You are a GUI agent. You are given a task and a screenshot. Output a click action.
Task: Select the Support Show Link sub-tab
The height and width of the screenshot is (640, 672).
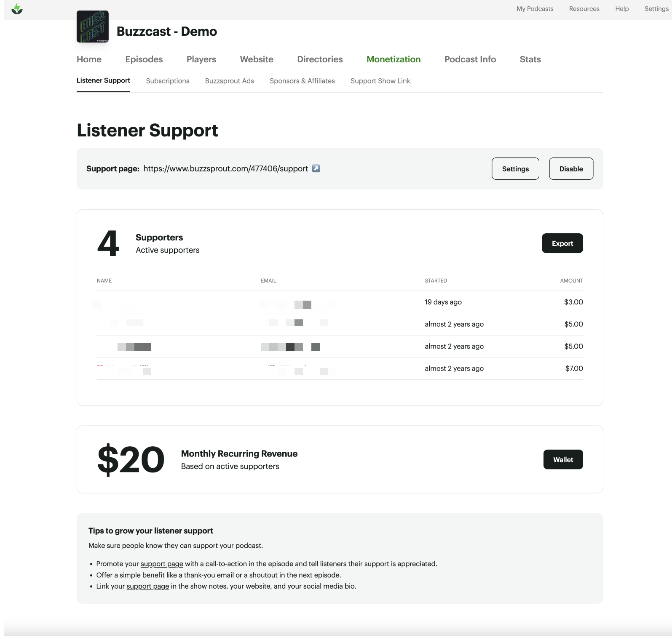380,81
